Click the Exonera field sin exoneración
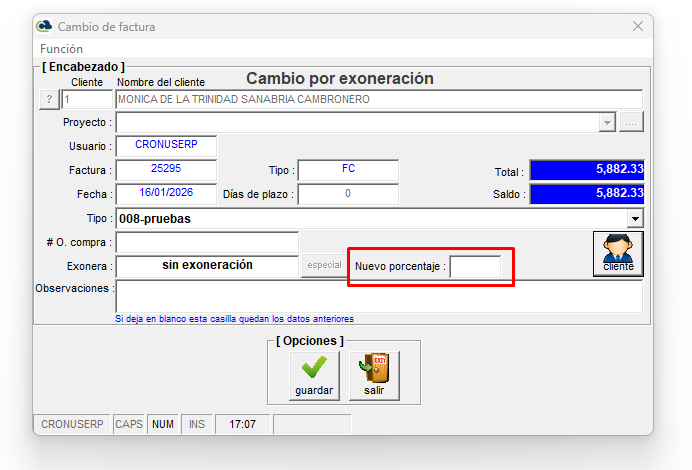This screenshot has width=692, height=470. (x=207, y=266)
